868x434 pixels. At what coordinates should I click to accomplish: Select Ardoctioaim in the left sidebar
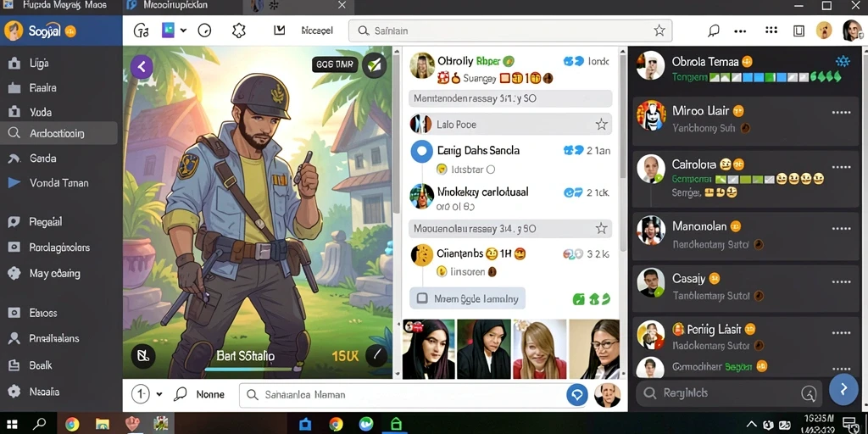tap(58, 133)
